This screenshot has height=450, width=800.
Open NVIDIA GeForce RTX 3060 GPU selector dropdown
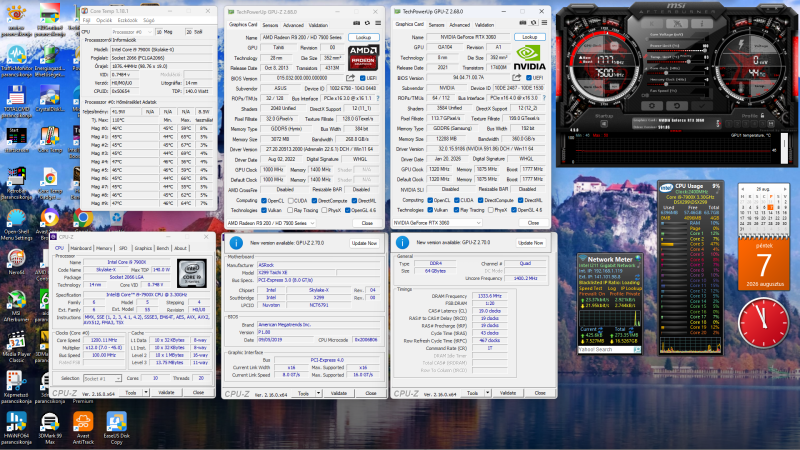(437, 222)
